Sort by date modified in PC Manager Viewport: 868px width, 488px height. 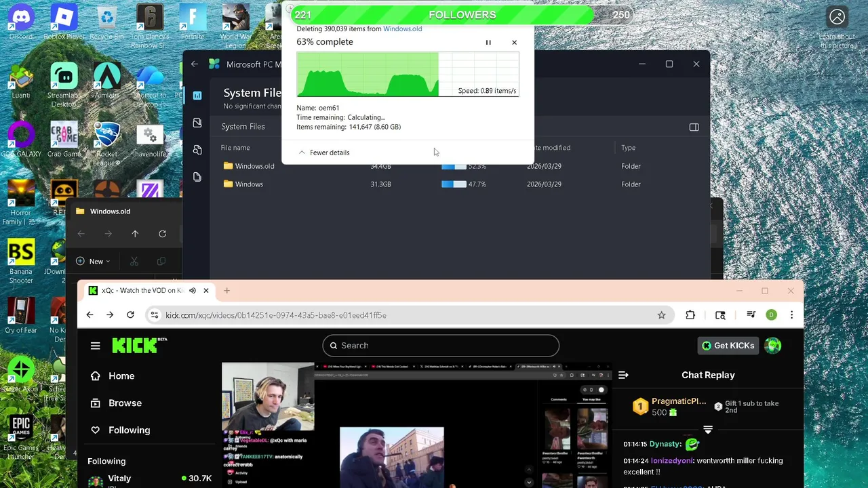coord(551,148)
